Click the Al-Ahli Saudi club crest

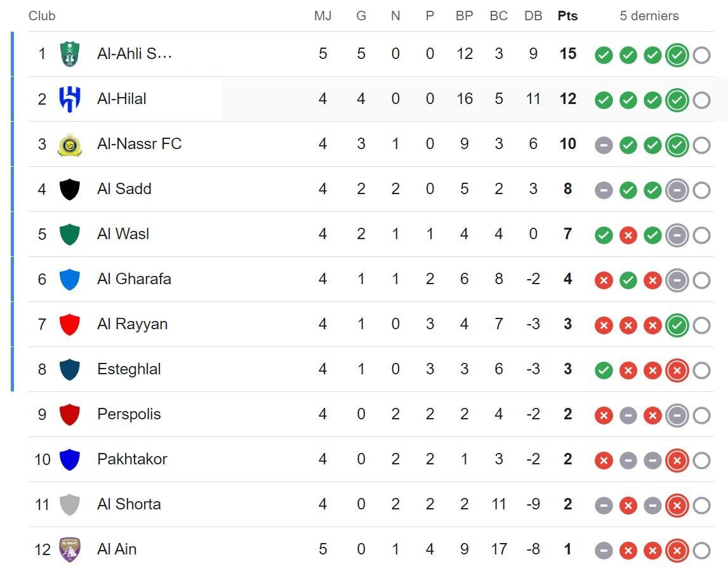(69, 54)
